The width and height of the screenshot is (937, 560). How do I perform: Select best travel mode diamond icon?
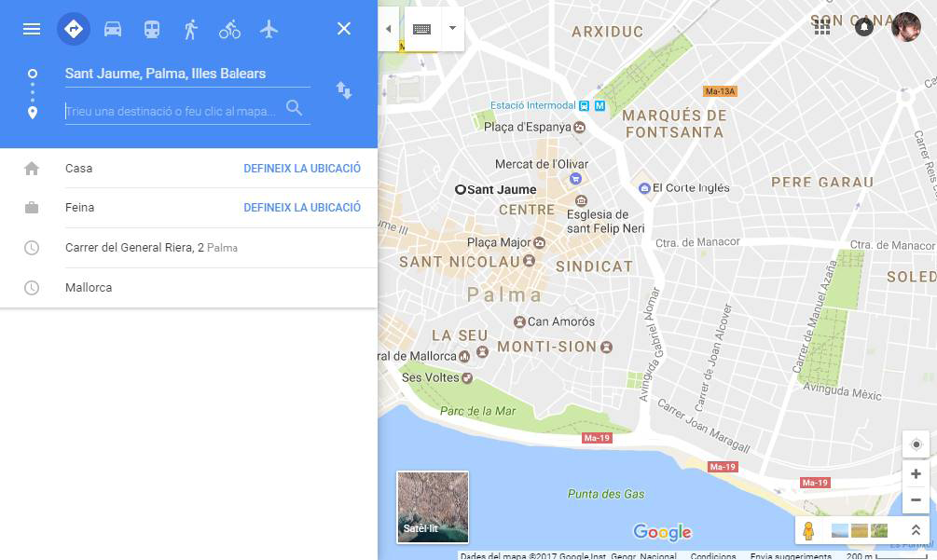(x=74, y=29)
